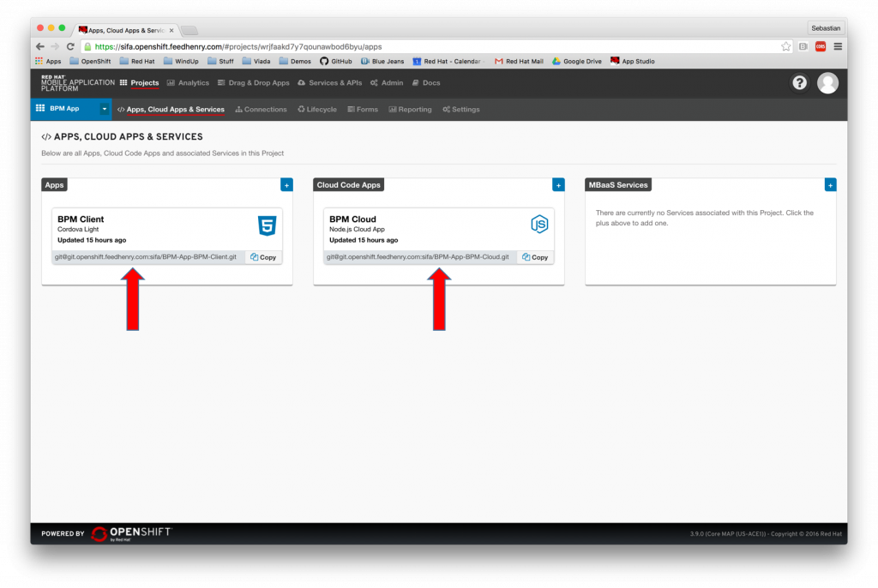The image size is (878, 588).
Task: Click the red CORS extension icon
Action: tap(821, 46)
